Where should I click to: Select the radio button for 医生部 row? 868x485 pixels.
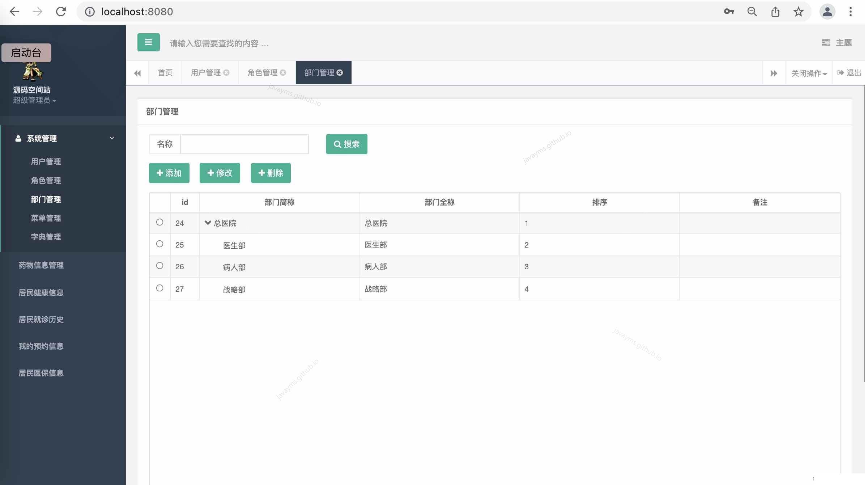pyautogui.click(x=159, y=244)
